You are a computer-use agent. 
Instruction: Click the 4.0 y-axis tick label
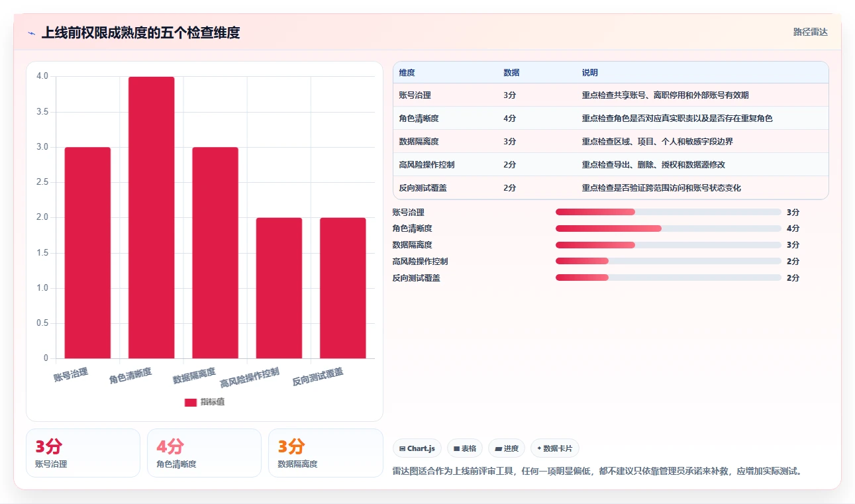pos(42,76)
